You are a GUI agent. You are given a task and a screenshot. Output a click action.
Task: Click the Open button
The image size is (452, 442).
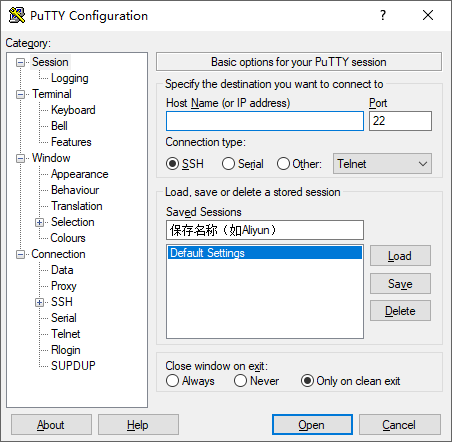(x=312, y=425)
